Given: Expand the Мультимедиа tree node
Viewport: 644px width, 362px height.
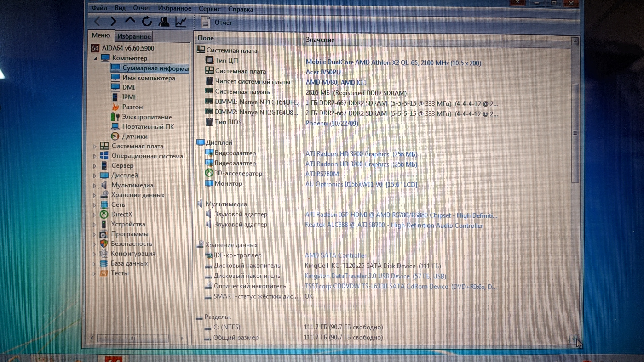Looking at the screenshot, I should pyautogui.click(x=94, y=185).
